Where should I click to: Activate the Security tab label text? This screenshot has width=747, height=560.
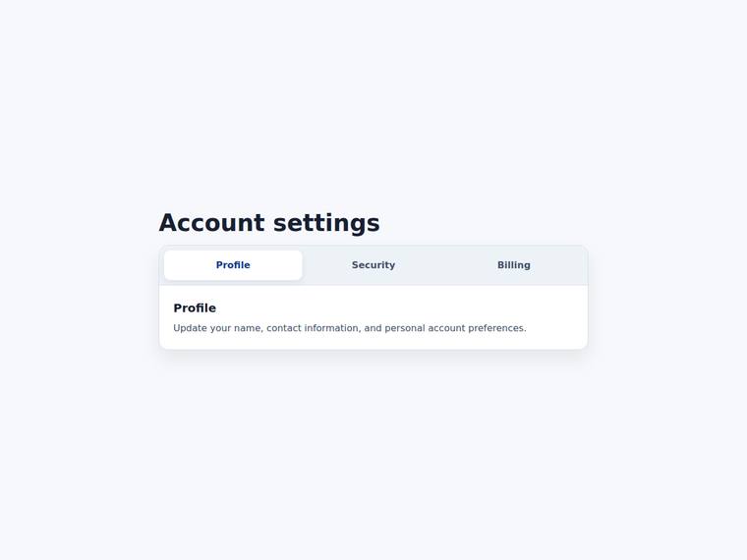tap(373, 265)
